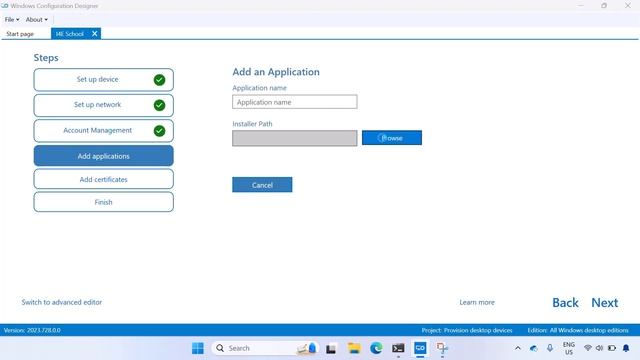
Task: Click the taskbar Search box
Action: [264, 348]
